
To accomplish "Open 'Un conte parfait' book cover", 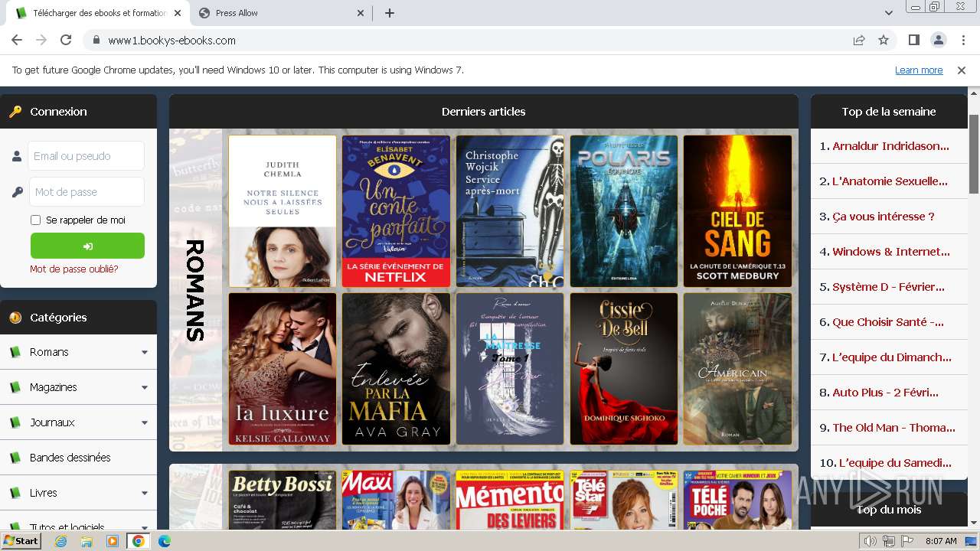I will [396, 211].
